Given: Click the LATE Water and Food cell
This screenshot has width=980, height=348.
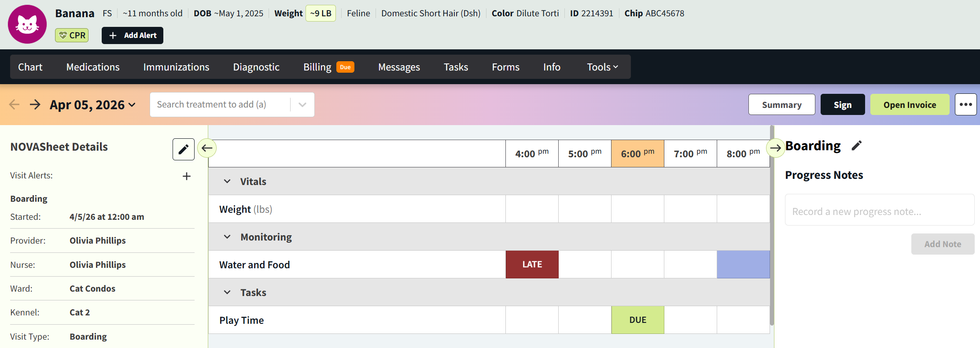Looking at the screenshot, I should (x=532, y=264).
